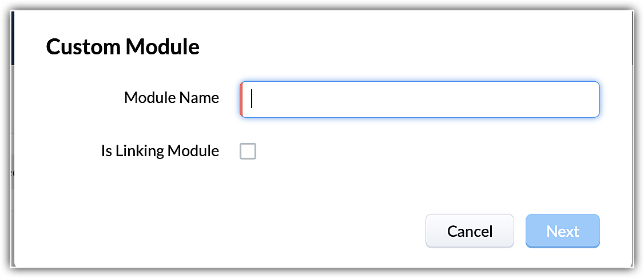Select the Custom Module heading text
Viewport: 644px width, 278px height.
(123, 46)
